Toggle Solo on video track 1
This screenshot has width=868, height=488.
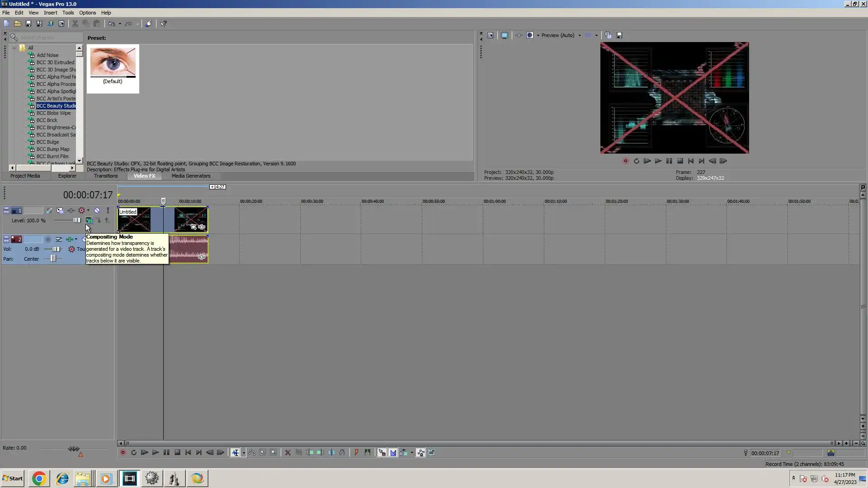(x=108, y=211)
